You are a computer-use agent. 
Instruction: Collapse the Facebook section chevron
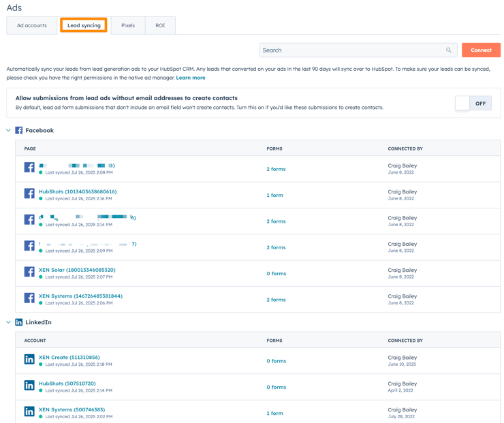pos(9,130)
